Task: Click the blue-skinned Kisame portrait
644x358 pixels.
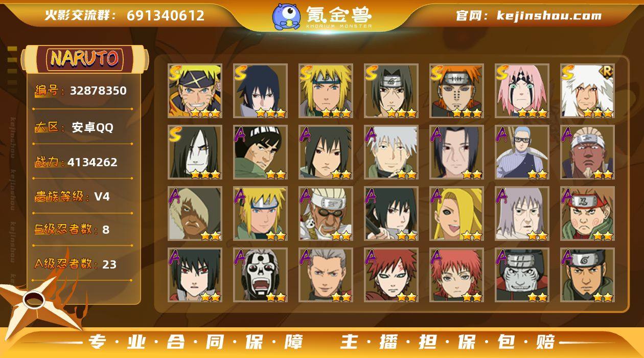Action: click(x=522, y=275)
